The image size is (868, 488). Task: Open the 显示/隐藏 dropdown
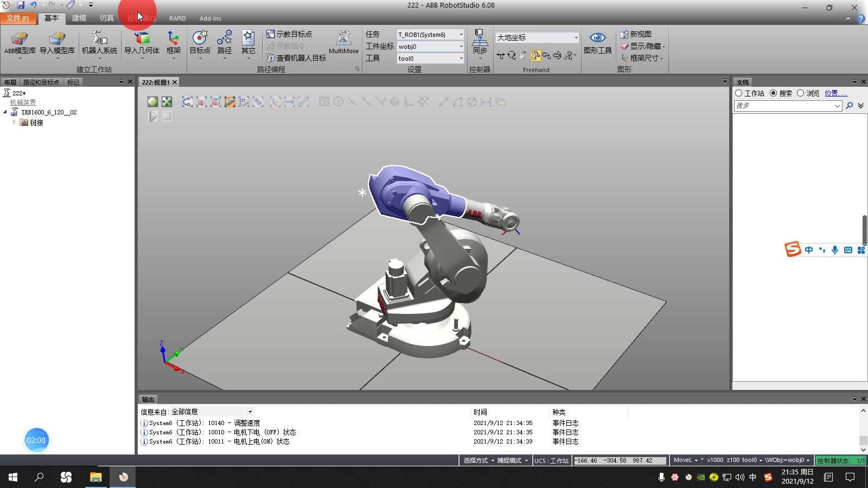pos(643,46)
